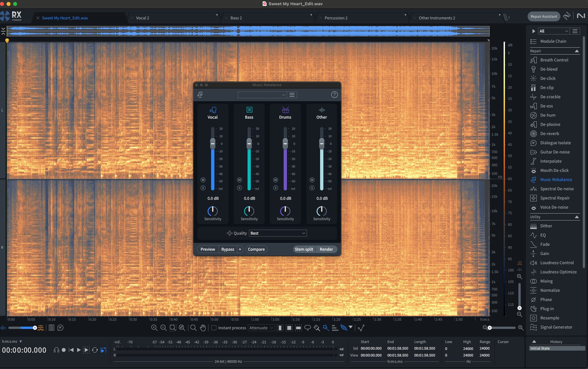Toggle loop playback
The height and width of the screenshot is (369, 588).
(95, 350)
